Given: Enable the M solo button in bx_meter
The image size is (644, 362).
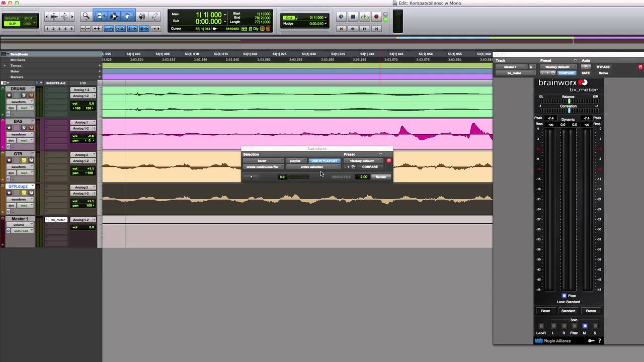Looking at the screenshot, I should pos(585,326).
